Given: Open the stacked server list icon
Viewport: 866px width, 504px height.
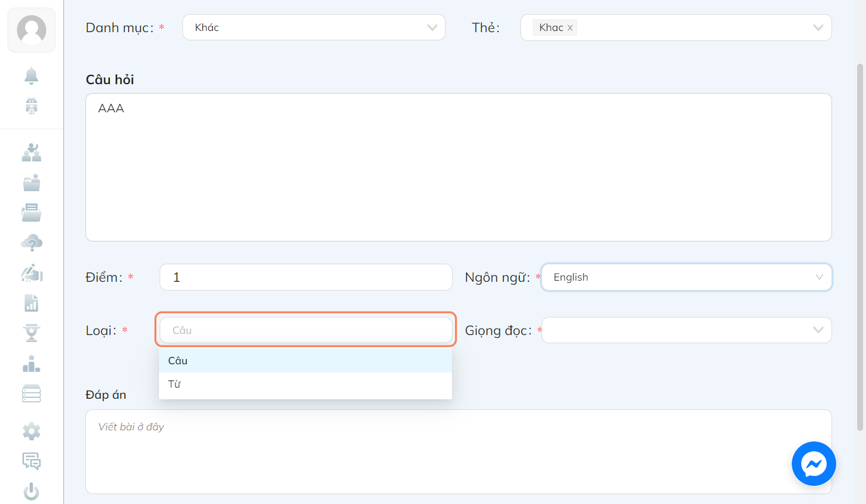Looking at the screenshot, I should click(x=32, y=394).
